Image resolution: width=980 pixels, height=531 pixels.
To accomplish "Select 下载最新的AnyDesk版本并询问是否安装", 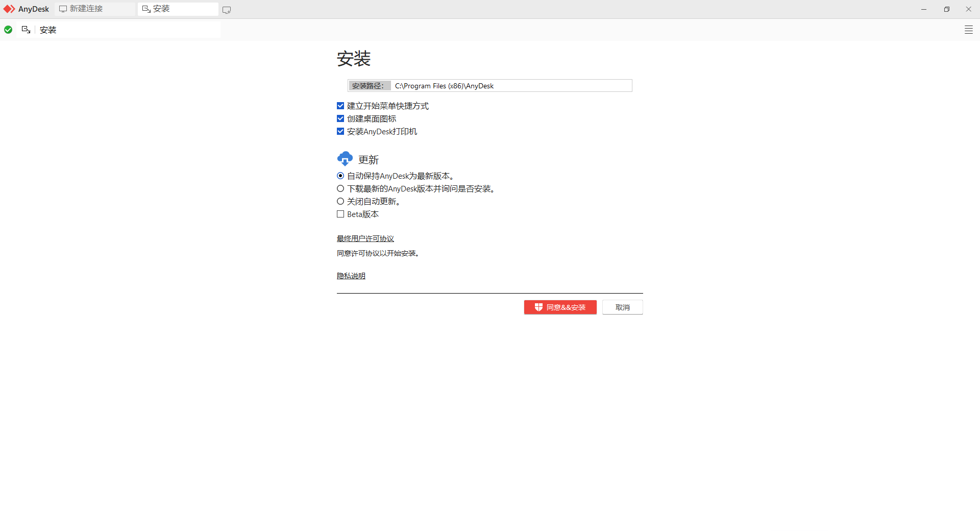I will pyautogui.click(x=340, y=188).
